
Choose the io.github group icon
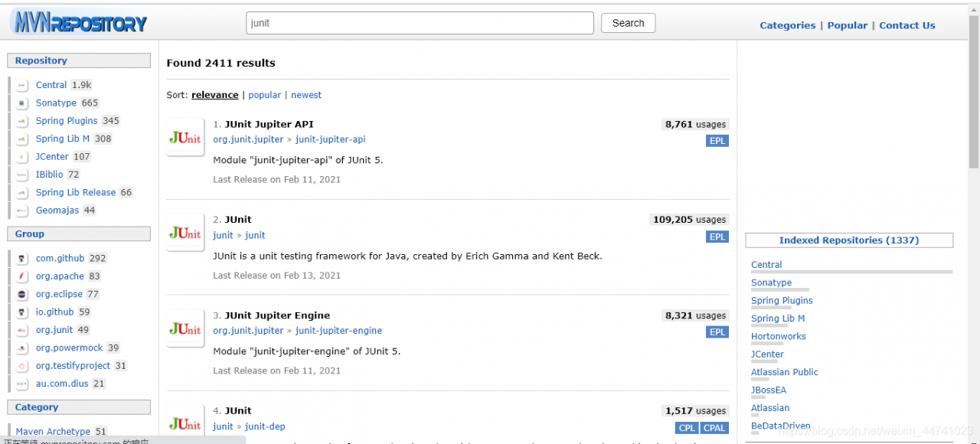[x=22, y=312]
